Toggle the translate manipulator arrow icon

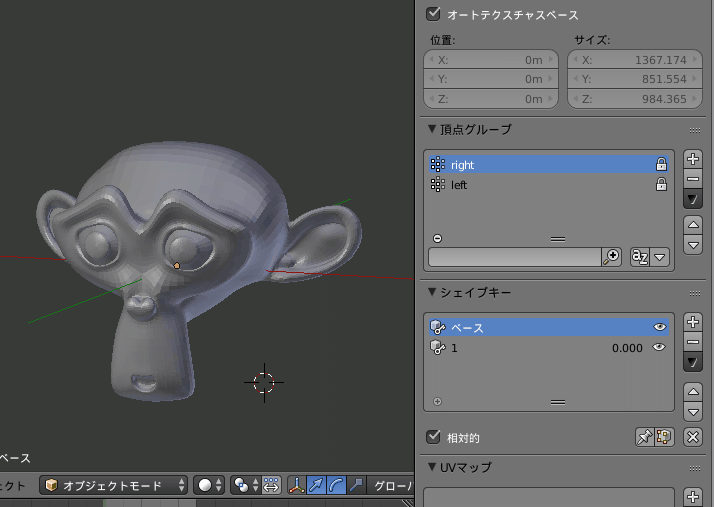[x=316, y=486]
